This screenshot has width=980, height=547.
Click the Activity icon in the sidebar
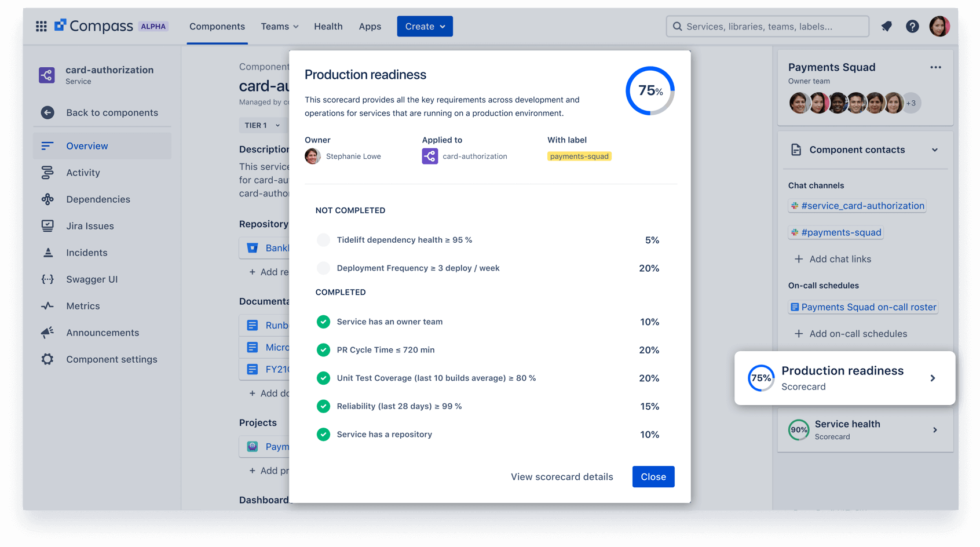[x=47, y=173]
